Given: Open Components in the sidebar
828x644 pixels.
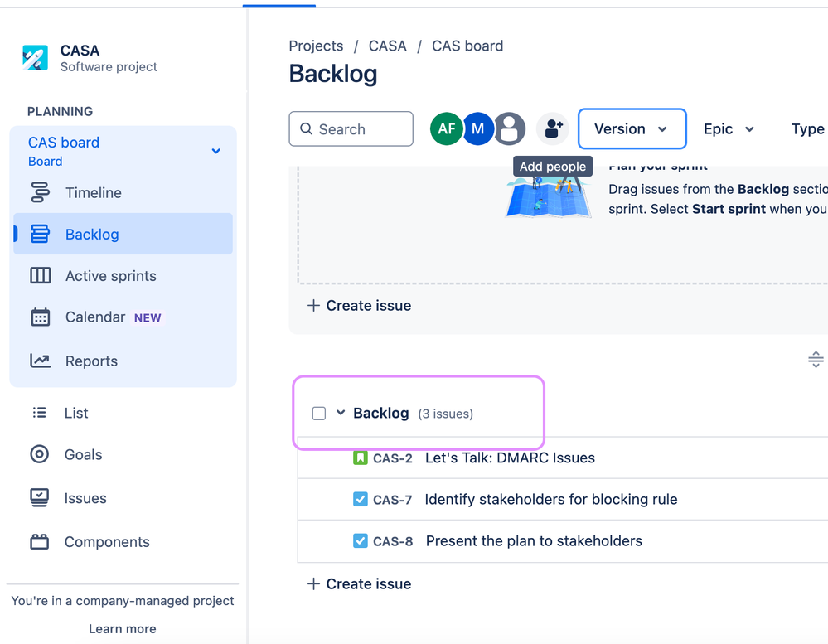Looking at the screenshot, I should coord(123,541).
